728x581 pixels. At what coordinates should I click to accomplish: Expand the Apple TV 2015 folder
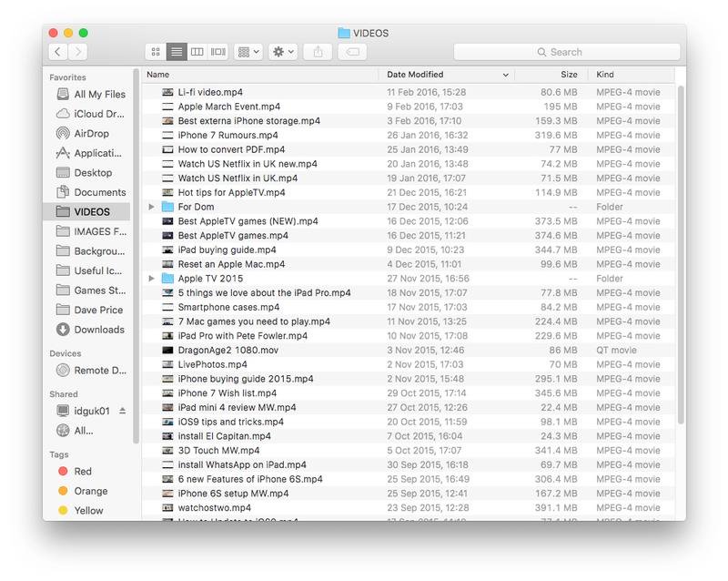click(151, 278)
